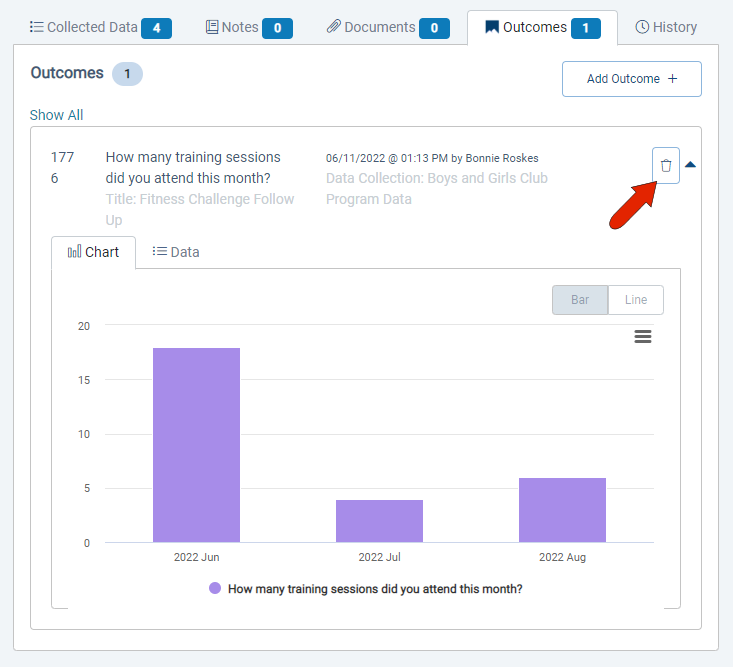Image resolution: width=733 pixels, height=667 pixels.
Task: Click the '2022 Jul' axis label
Action: tap(379, 557)
